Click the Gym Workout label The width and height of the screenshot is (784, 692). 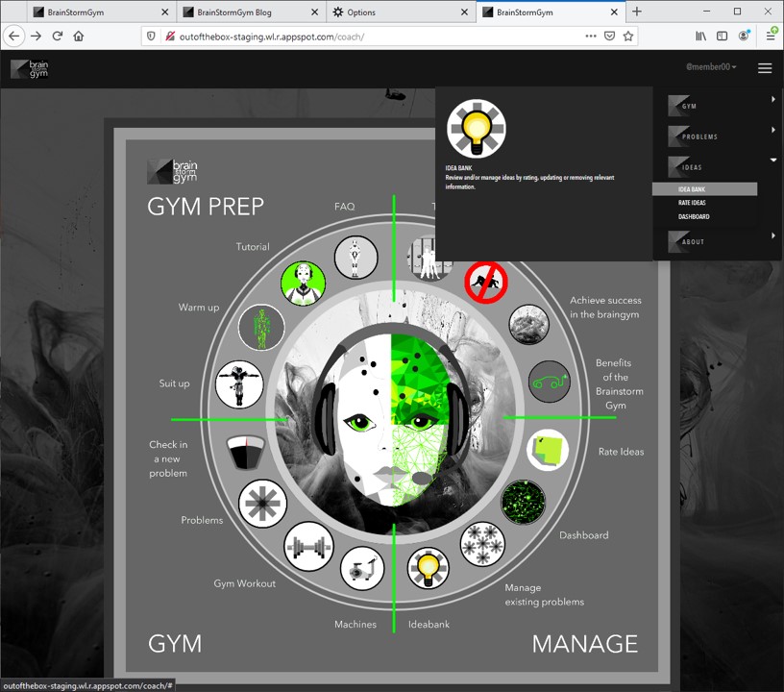pyautogui.click(x=244, y=583)
